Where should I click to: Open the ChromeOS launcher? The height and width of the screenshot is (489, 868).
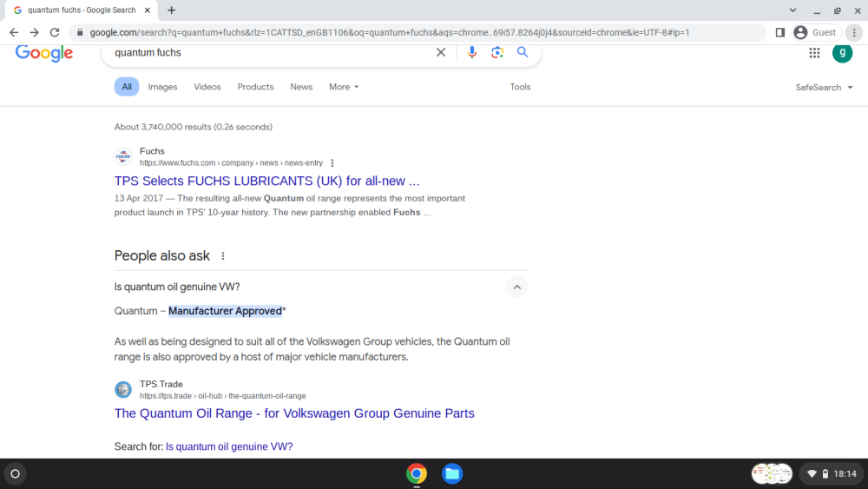pyautogui.click(x=15, y=474)
